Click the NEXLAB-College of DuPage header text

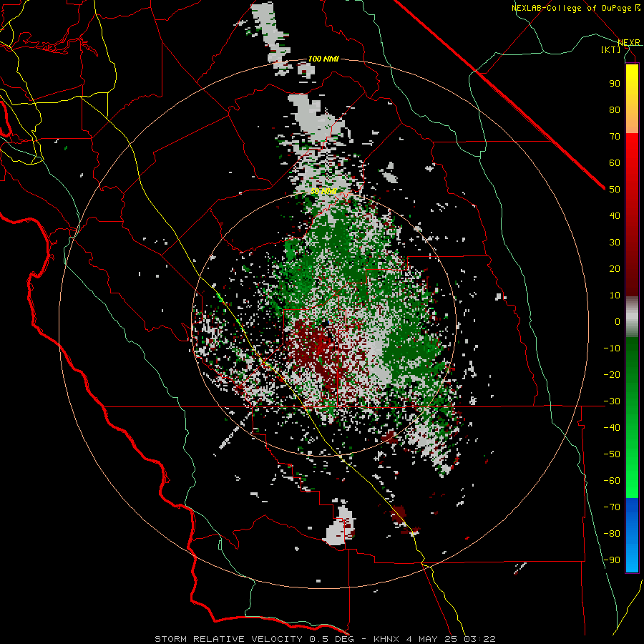572,8
